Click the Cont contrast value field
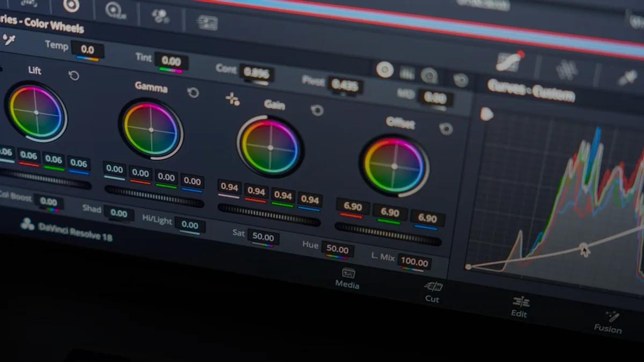 click(x=258, y=73)
